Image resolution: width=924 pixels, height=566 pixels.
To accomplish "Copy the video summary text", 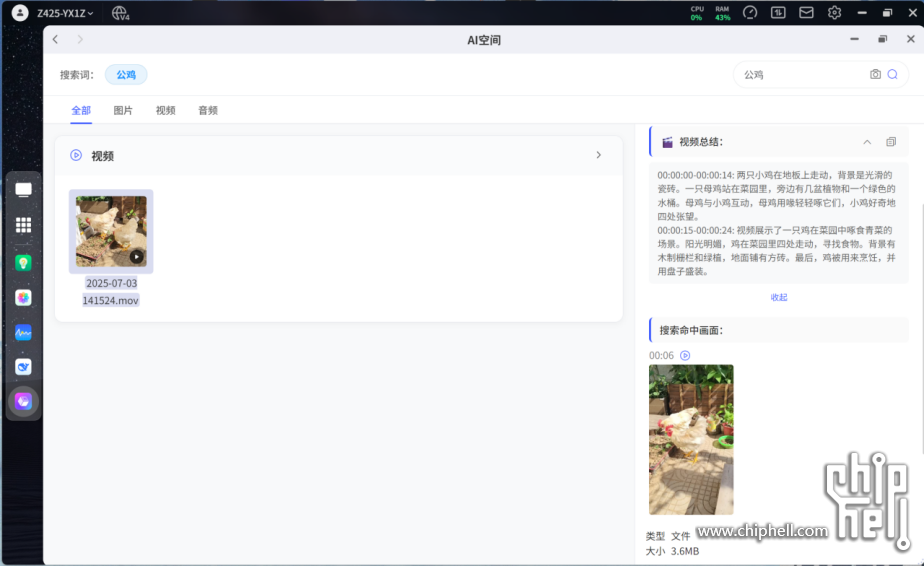I will coord(891,142).
